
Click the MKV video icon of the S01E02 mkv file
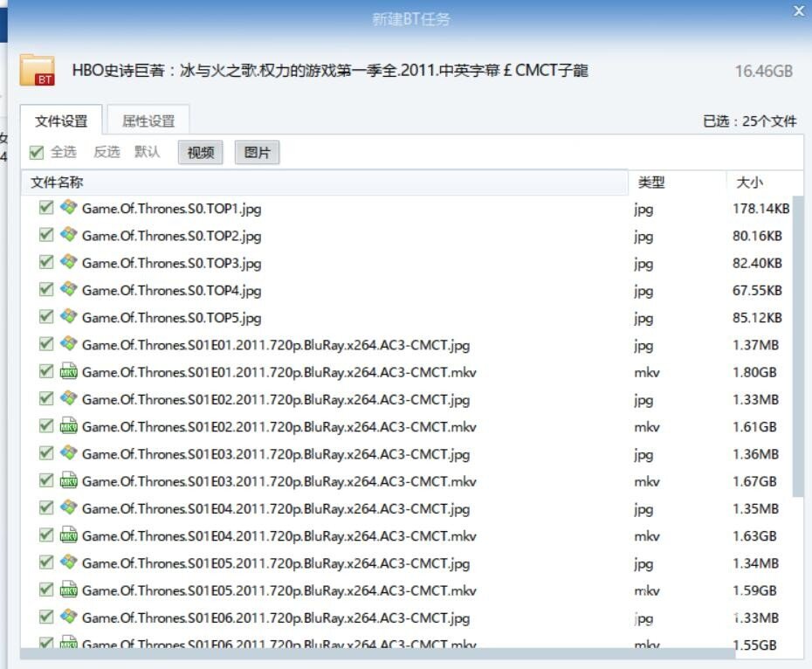[x=68, y=426]
